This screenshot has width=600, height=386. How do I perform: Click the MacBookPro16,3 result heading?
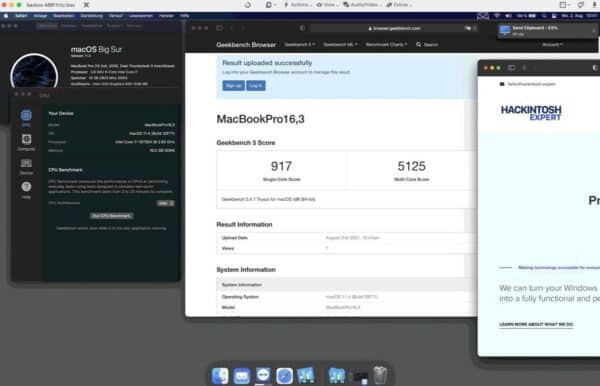point(261,119)
